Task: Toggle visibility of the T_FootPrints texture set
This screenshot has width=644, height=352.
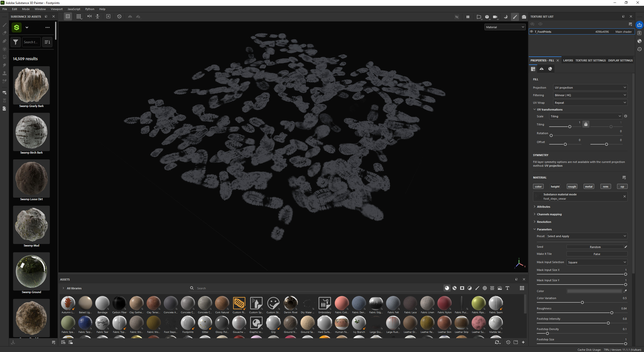Action: [x=532, y=31]
